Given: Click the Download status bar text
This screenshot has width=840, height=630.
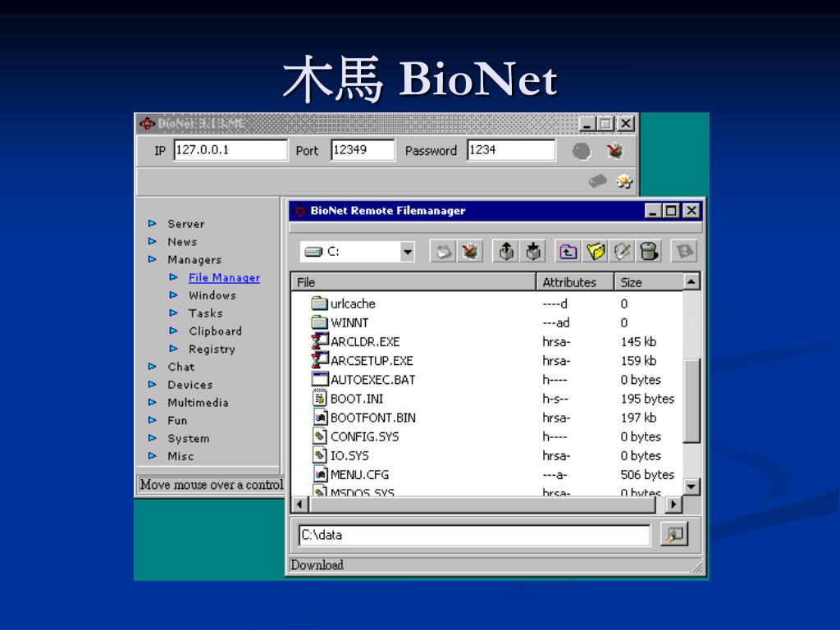Looking at the screenshot, I should (x=317, y=565).
